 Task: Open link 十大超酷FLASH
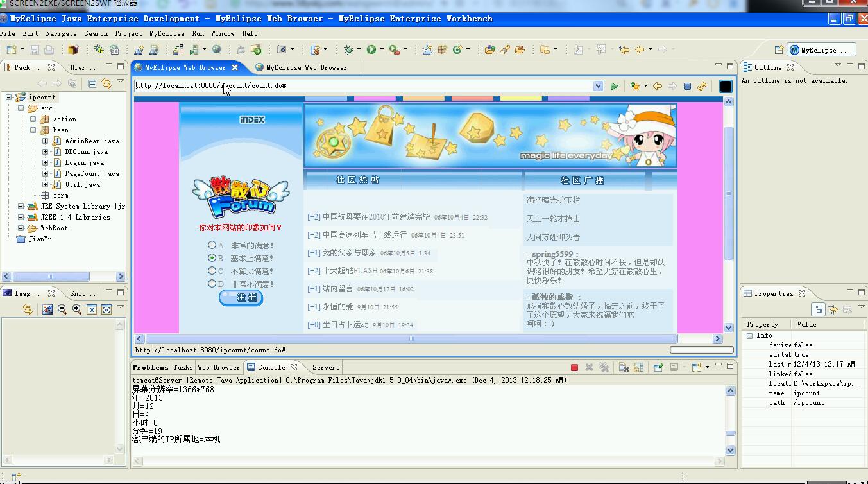coord(350,271)
